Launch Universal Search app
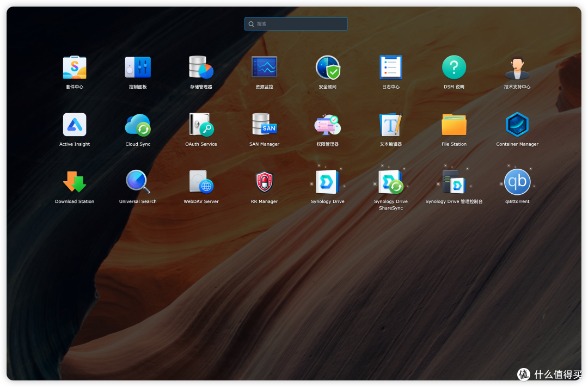Image resolution: width=588 pixels, height=387 pixels. [x=138, y=182]
